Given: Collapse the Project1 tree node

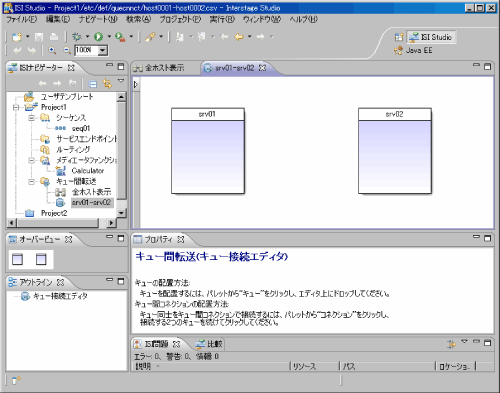Looking at the screenshot, I should [x=16, y=107].
